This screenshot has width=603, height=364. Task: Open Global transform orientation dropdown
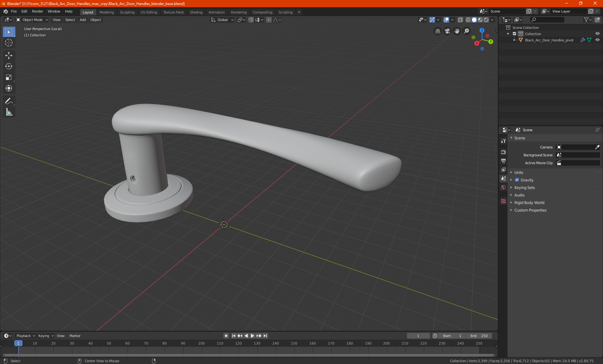click(x=222, y=20)
